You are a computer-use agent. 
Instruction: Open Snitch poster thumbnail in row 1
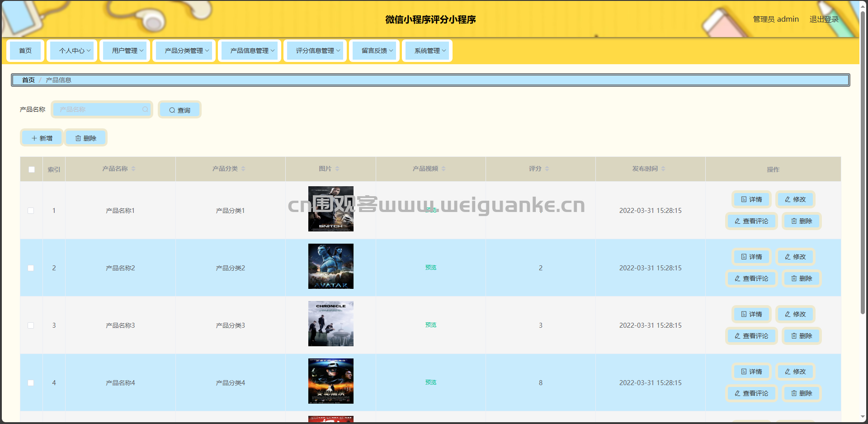pyautogui.click(x=331, y=209)
